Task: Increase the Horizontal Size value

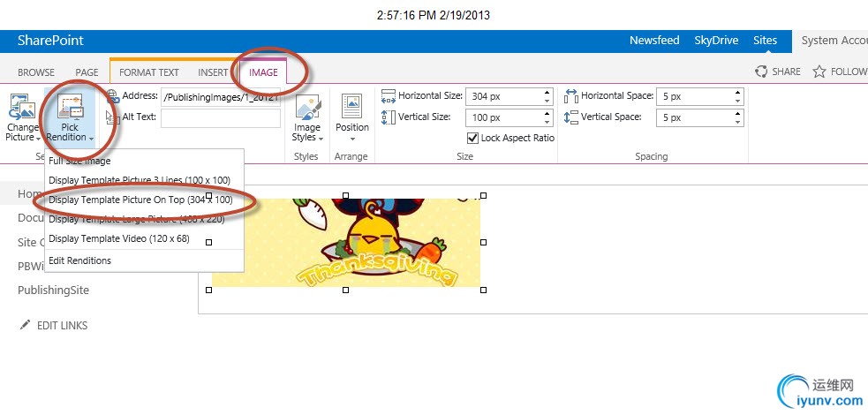Action: [x=547, y=93]
